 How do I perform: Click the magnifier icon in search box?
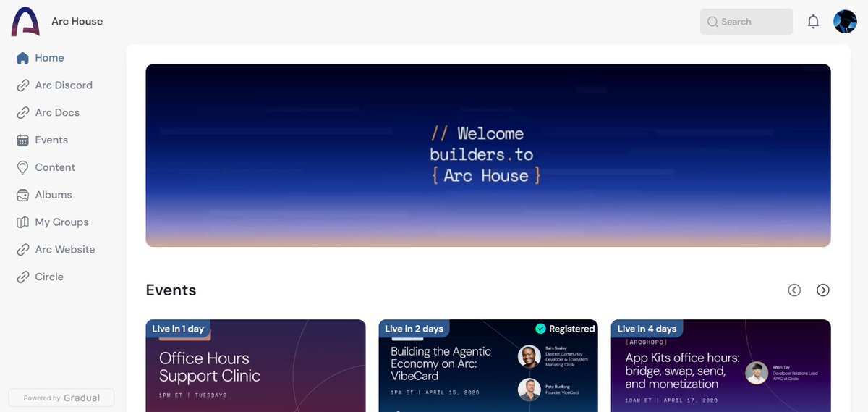pos(712,22)
